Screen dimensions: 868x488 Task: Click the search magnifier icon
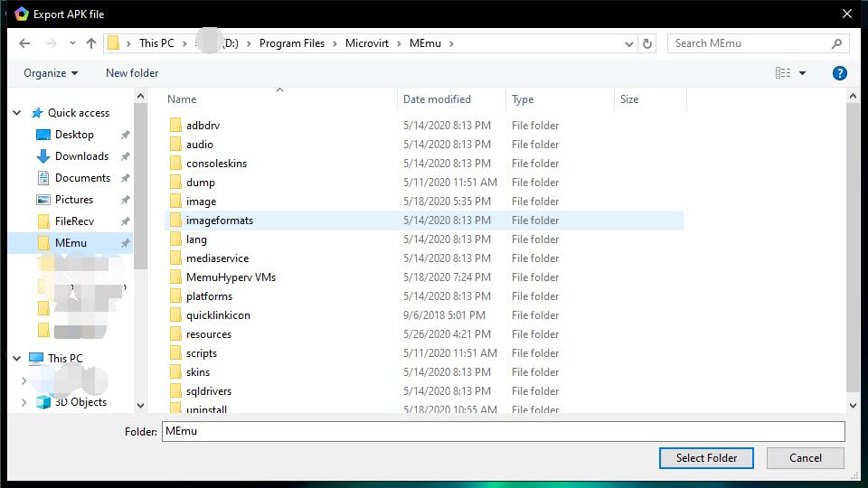click(837, 43)
